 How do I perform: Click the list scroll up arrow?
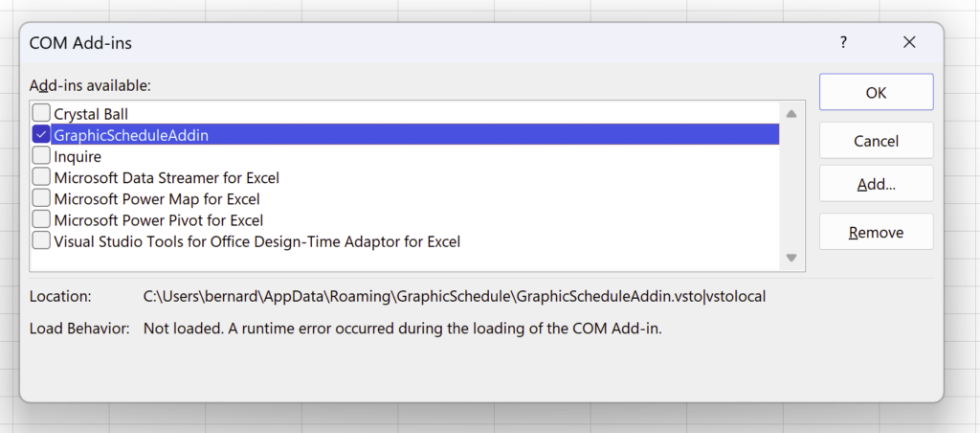click(791, 114)
